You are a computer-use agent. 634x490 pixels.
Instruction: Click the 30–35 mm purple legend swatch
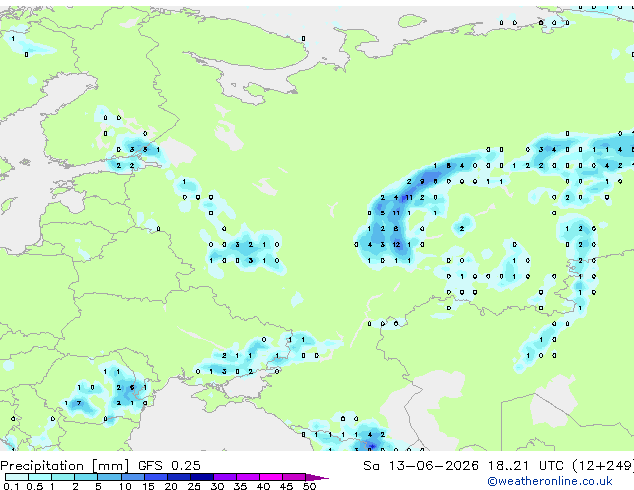coord(224,477)
